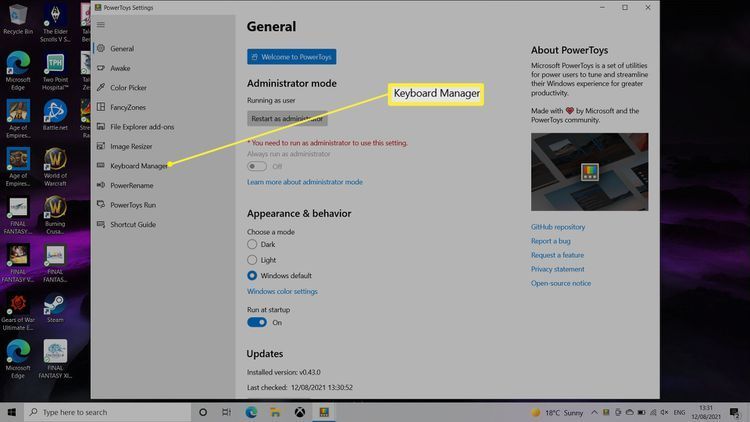Select the Color Picker icon in sidebar
Viewport: 750px width, 422px height.
click(x=100, y=88)
